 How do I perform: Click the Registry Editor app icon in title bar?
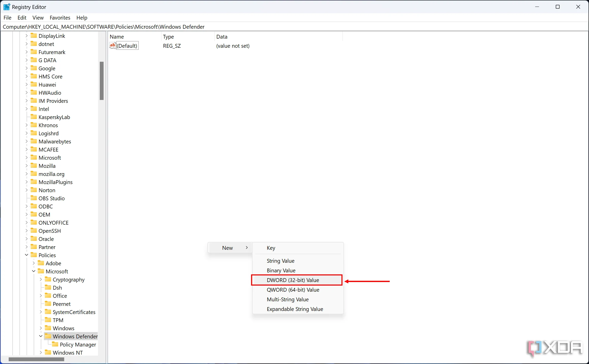pos(7,7)
